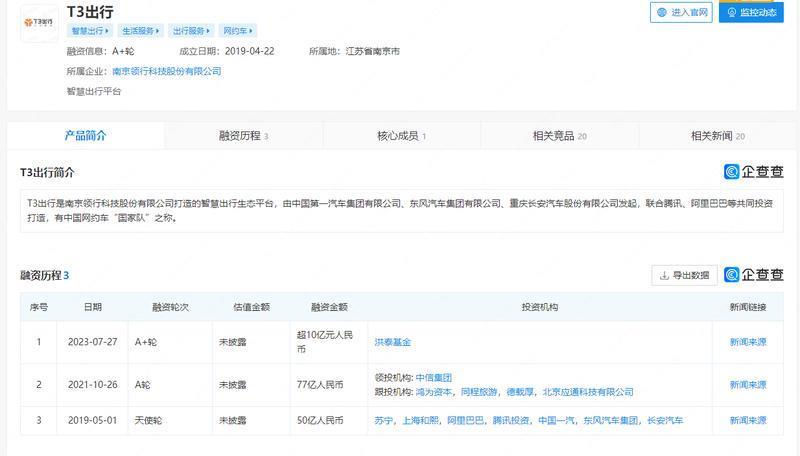The width and height of the screenshot is (800, 456).
Task: Open investor link 阿里巴巴
Action: tap(465, 420)
